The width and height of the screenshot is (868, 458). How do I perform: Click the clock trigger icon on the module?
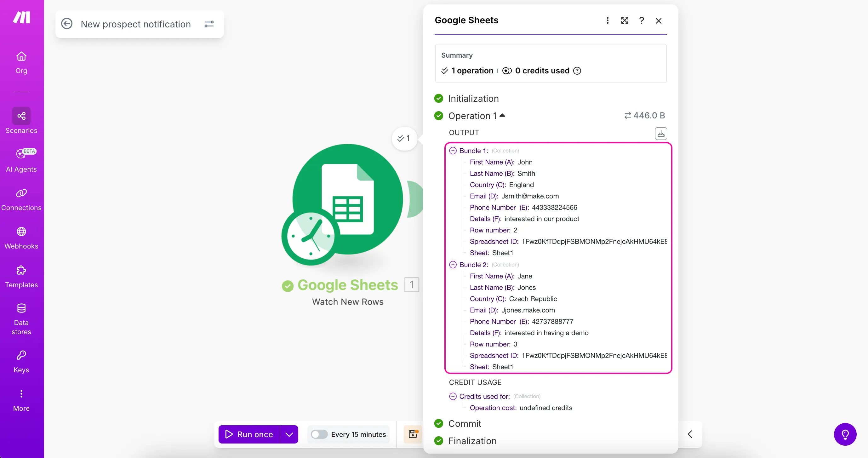tap(310, 236)
